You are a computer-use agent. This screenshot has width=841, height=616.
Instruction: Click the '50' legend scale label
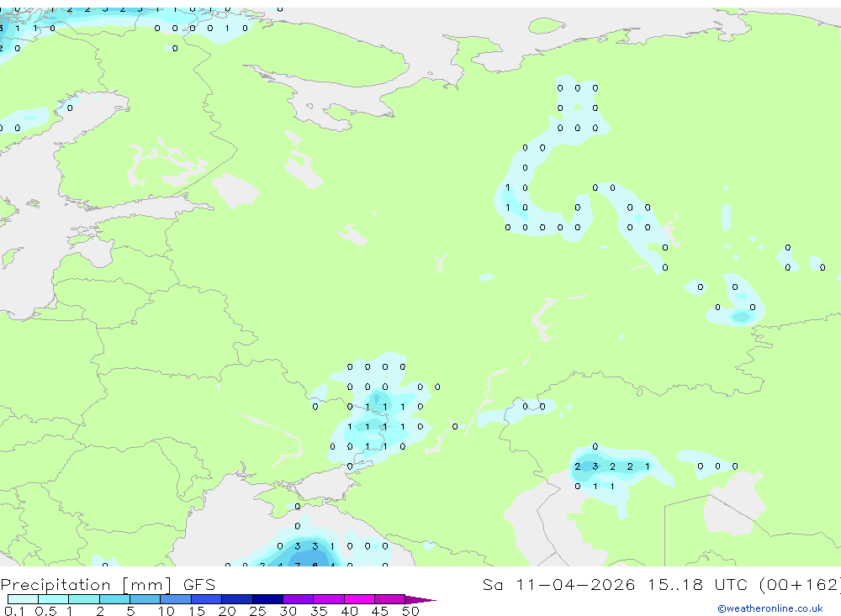(410, 611)
